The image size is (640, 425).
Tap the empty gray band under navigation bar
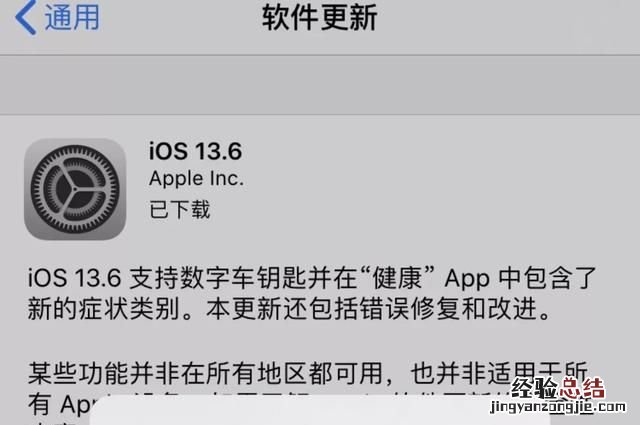pyautogui.click(x=320, y=85)
